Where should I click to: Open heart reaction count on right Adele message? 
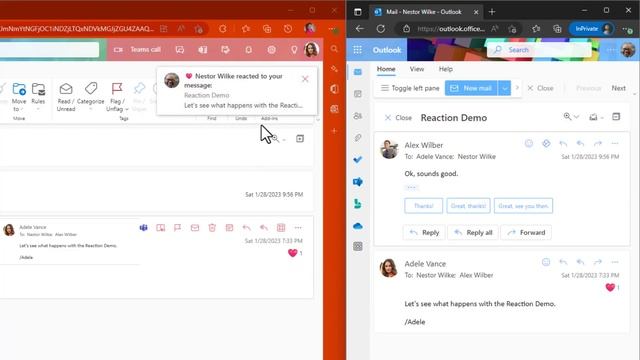612,287
